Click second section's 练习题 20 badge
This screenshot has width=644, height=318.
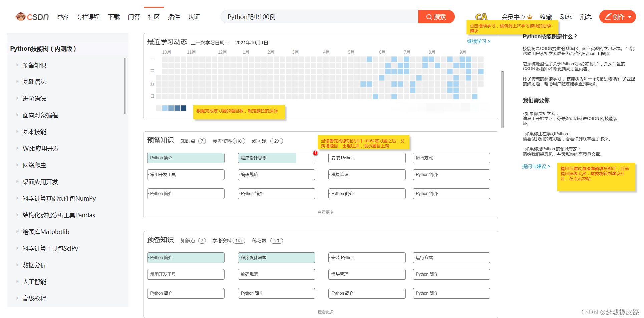pos(277,241)
